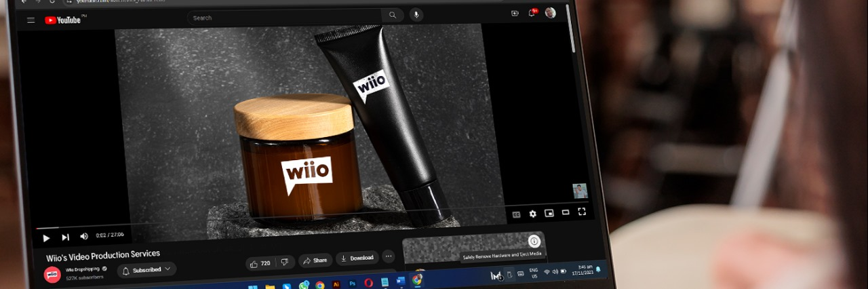Screen dimensions: 868x289
Task: Click the video title Wiio's Video Production Services
Action: point(103,255)
